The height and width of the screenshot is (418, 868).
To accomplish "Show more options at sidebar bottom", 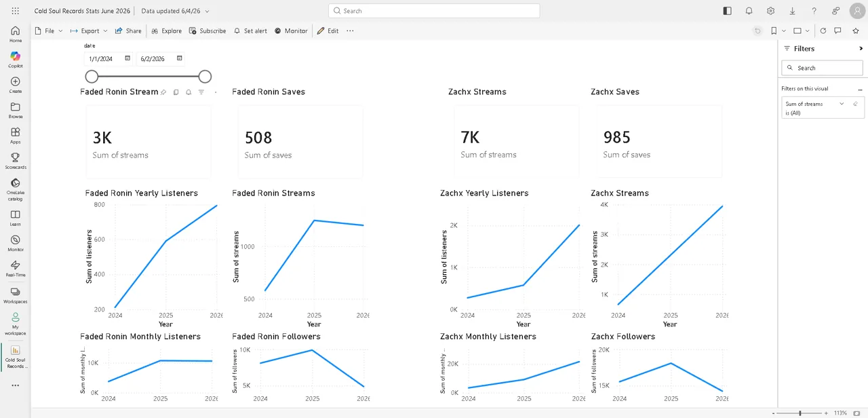I will tap(16, 385).
